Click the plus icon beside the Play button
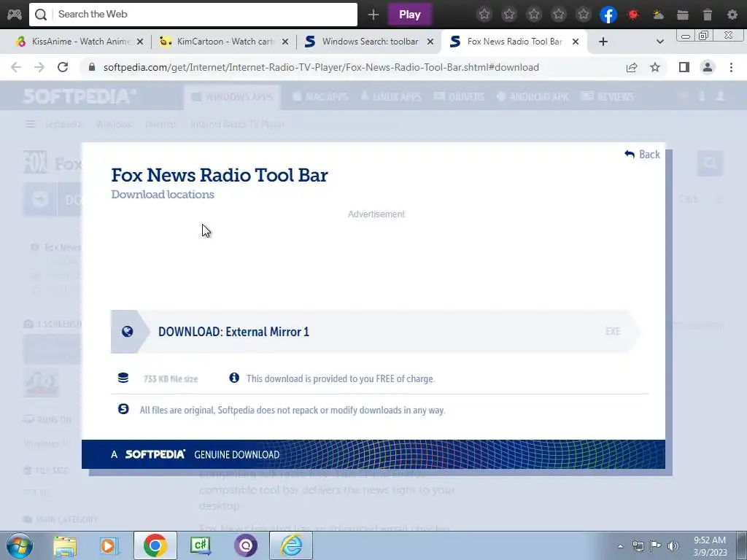This screenshot has height=560, width=747. 373,15
